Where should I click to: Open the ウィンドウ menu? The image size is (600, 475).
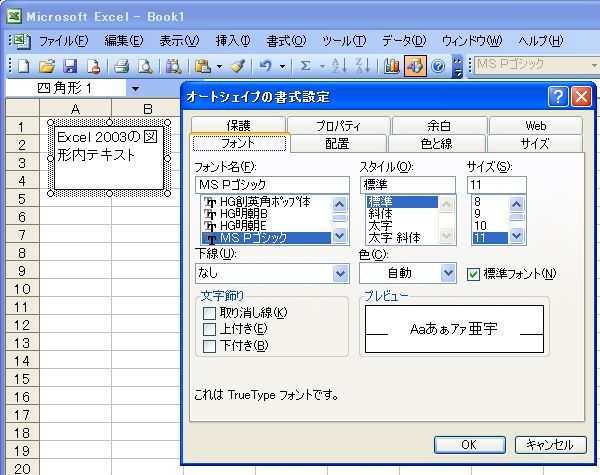click(472, 41)
